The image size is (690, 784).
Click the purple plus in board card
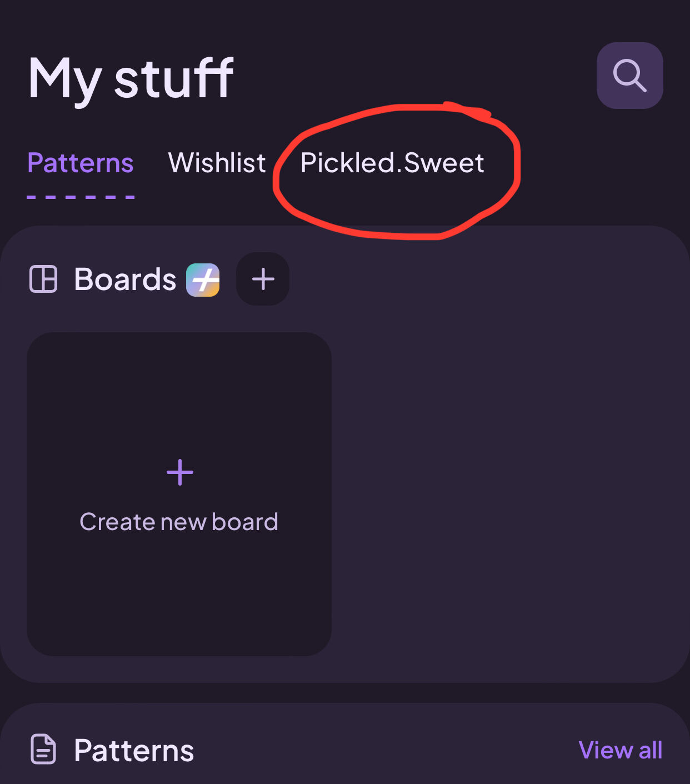[x=180, y=472]
